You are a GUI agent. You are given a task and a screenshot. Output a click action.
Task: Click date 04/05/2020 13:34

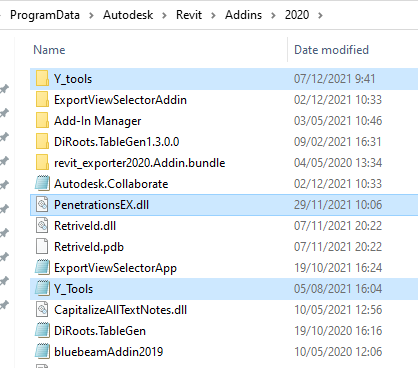pyautogui.click(x=338, y=163)
